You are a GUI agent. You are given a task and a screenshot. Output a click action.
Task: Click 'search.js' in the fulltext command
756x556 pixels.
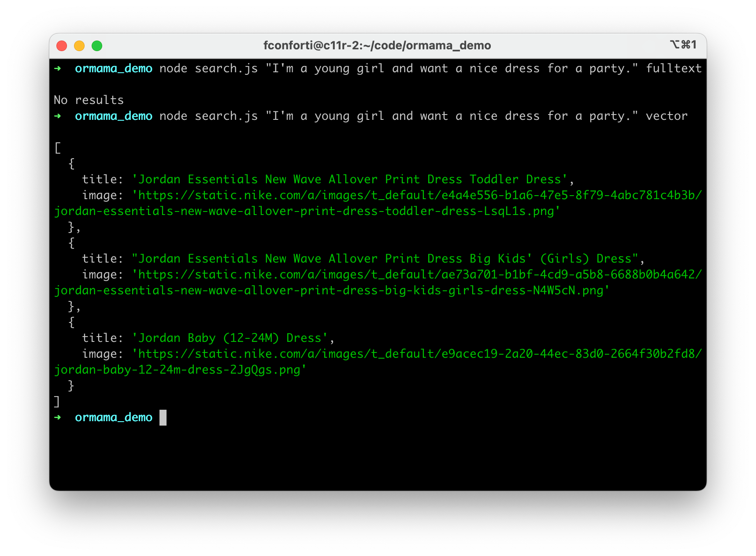[x=226, y=68]
